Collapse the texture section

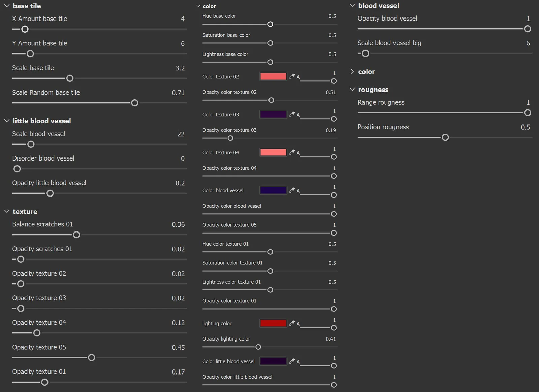pyautogui.click(x=6, y=211)
